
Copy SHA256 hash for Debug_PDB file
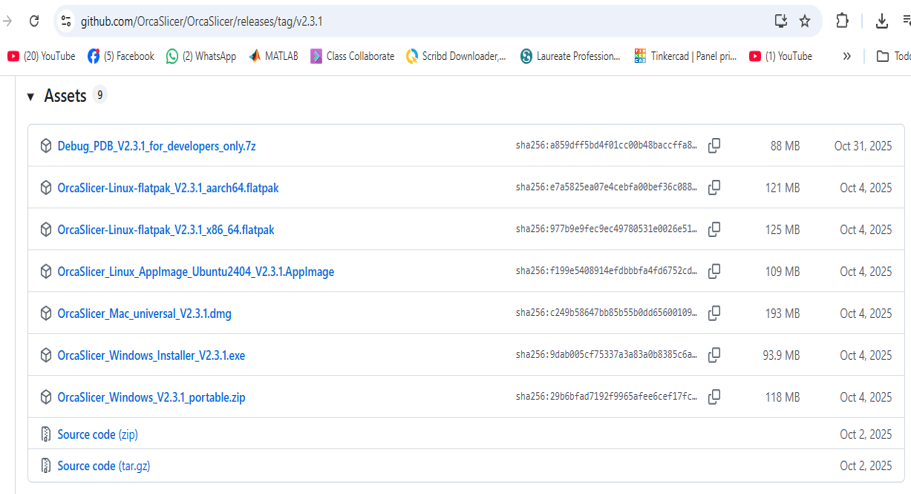click(714, 146)
